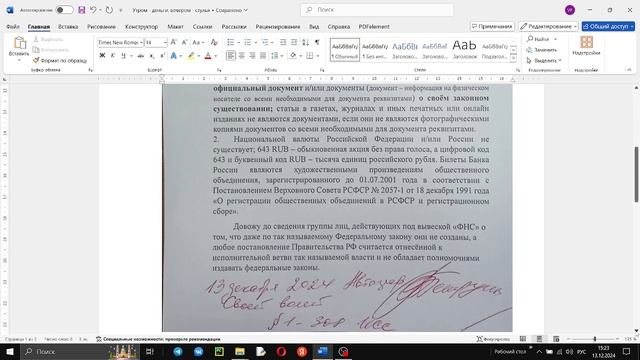Viewport: 640px width, 360px height.
Task: Apply the Title (Заголовок) 'Aab' style
Action: (x=464, y=50)
